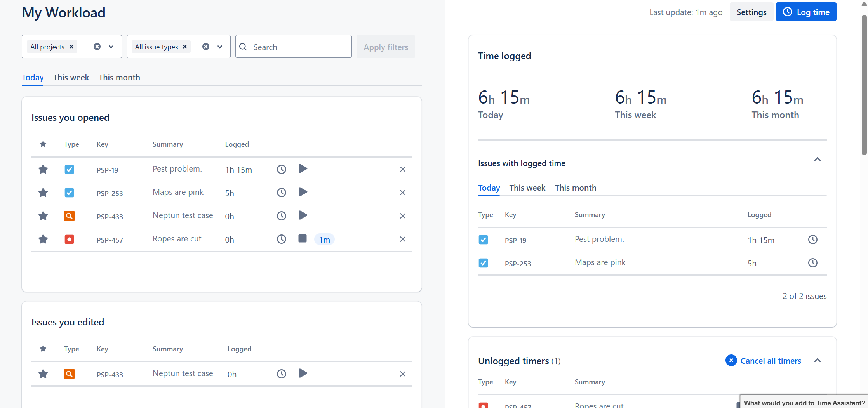Open the issue types filter dropdown

[x=220, y=47]
